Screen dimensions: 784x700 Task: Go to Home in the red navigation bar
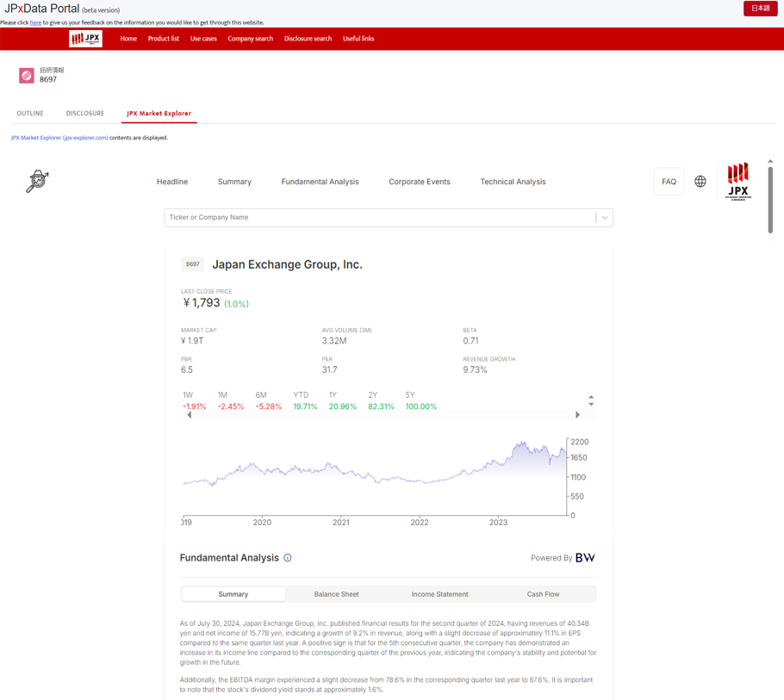pos(128,39)
